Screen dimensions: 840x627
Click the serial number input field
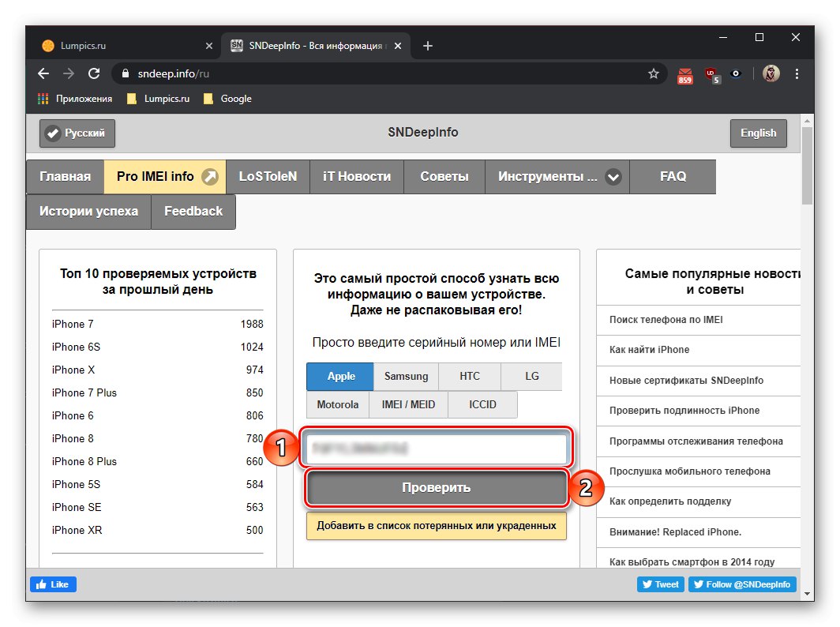(x=437, y=448)
